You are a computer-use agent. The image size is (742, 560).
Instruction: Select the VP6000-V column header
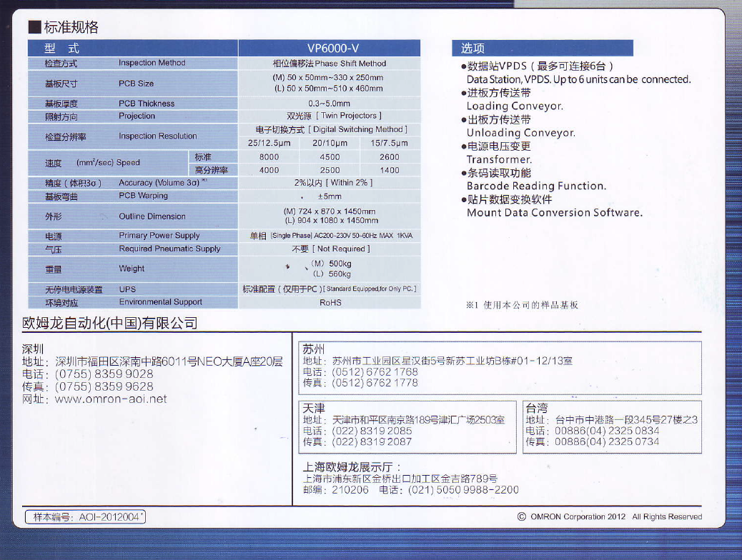click(x=329, y=49)
